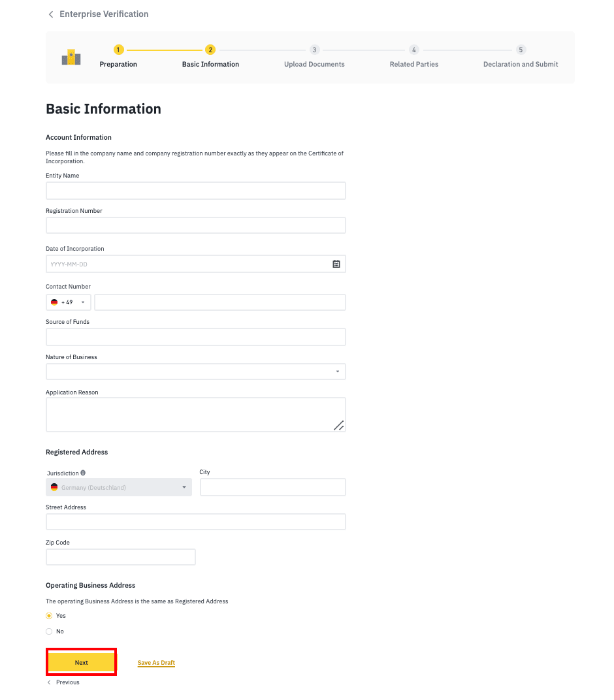Click the Jurisdiction info icon

click(x=83, y=473)
